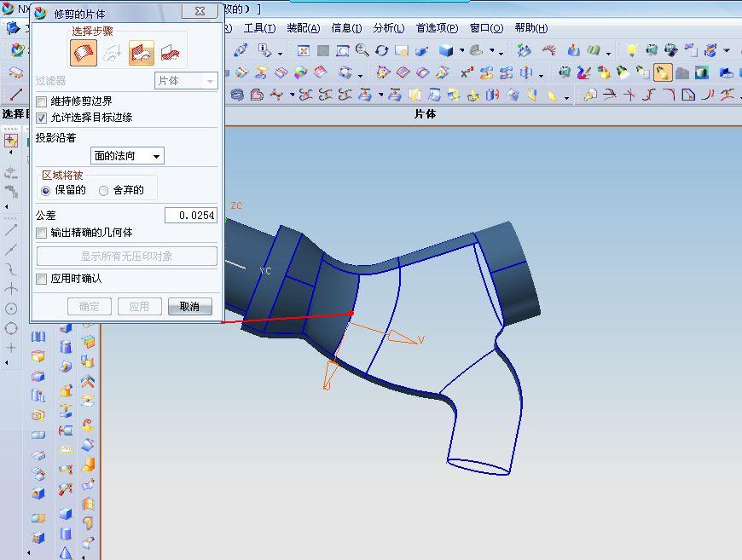
Task: Close the 修剪的片体 dialog
Action: click(x=200, y=11)
